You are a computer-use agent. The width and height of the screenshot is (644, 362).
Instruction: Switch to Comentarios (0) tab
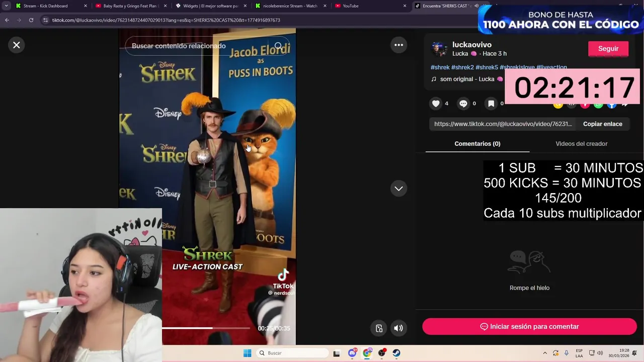[x=477, y=144]
